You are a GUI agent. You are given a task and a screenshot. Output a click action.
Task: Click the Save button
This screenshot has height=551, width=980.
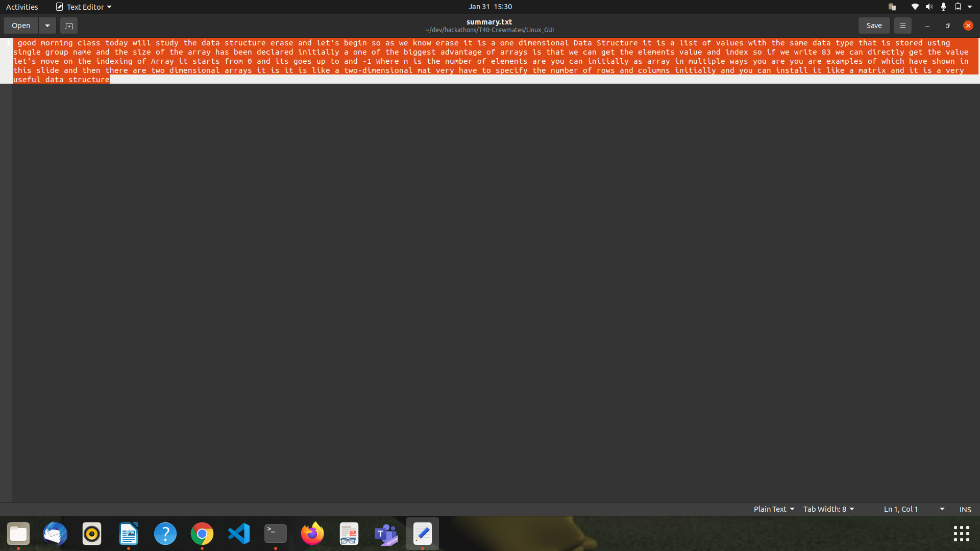point(874,26)
